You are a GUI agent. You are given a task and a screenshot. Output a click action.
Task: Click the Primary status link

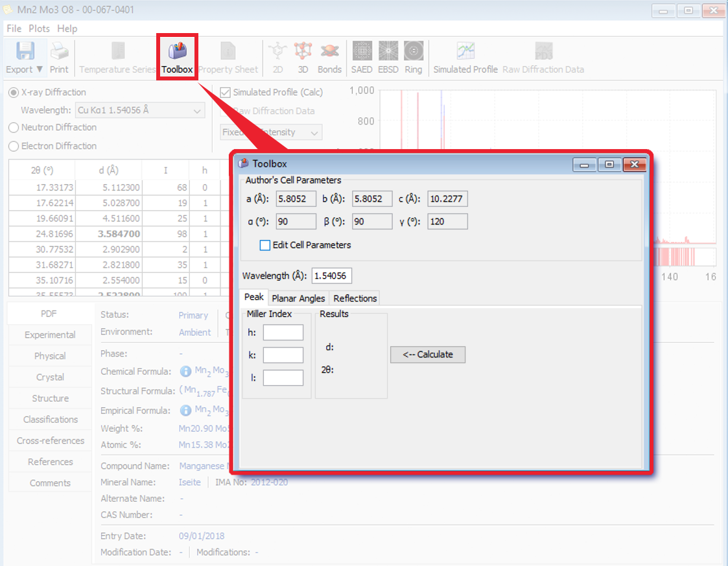(193, 315)
